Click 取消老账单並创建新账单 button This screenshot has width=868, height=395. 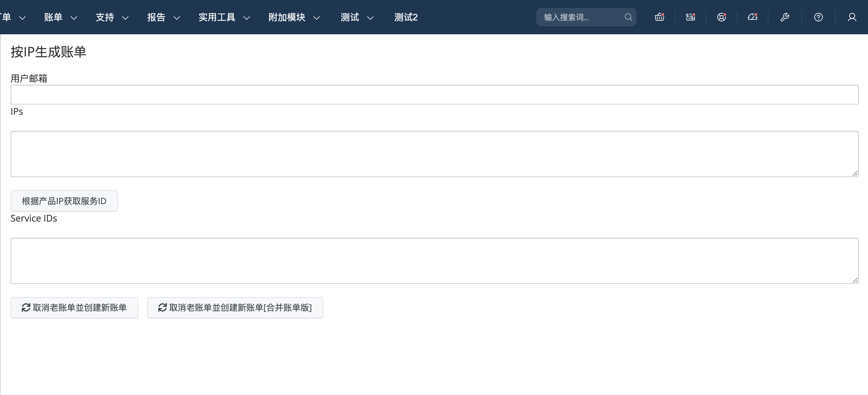(74, 307)
